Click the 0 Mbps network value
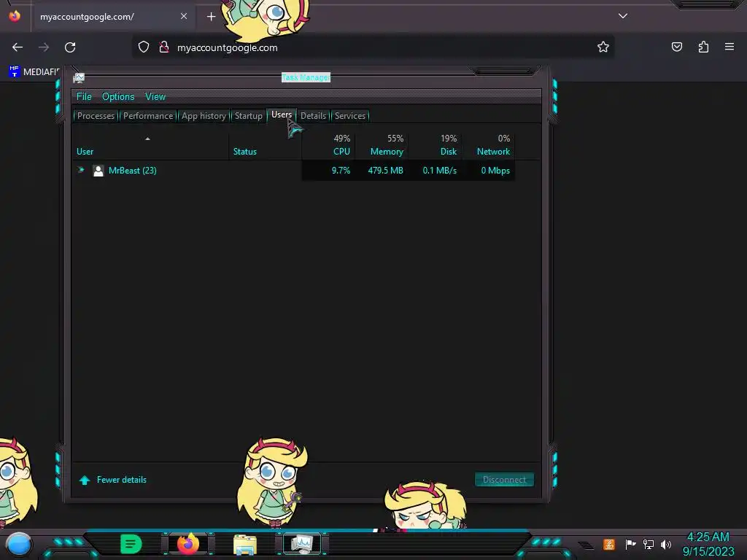Image resolution: width=747 pixels, height=560 pixels. point(495,171)
